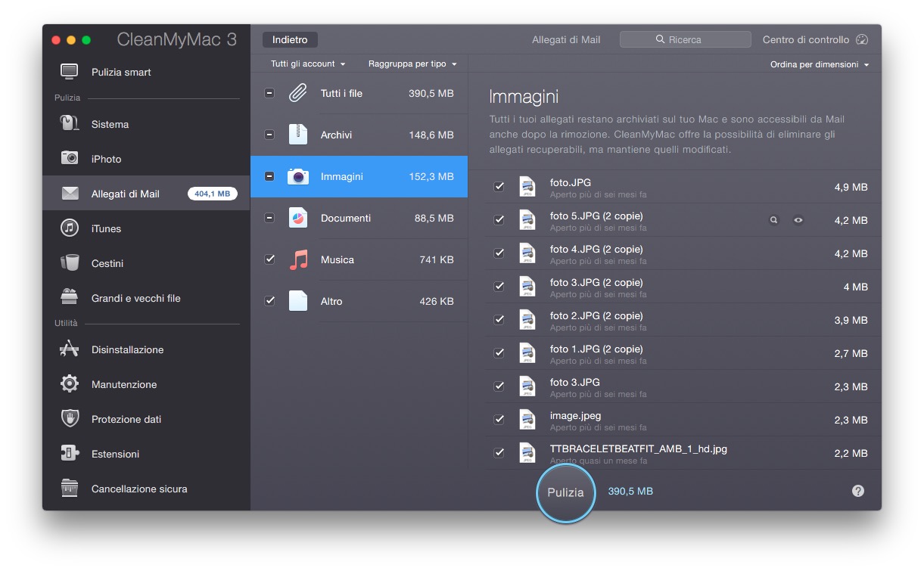
Task: Uncheck the image.jpeg checkbox
Action: pyautogui.click(x=499, y=420)
